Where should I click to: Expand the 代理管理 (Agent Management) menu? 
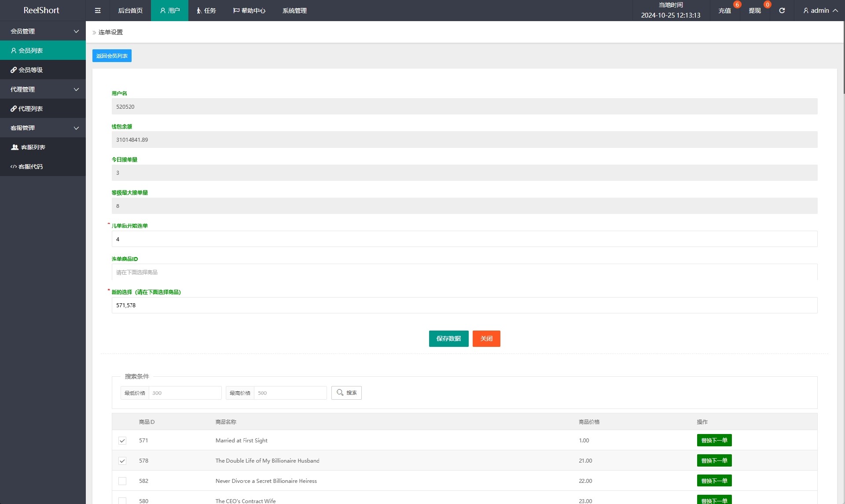click(x=43, y=89)
